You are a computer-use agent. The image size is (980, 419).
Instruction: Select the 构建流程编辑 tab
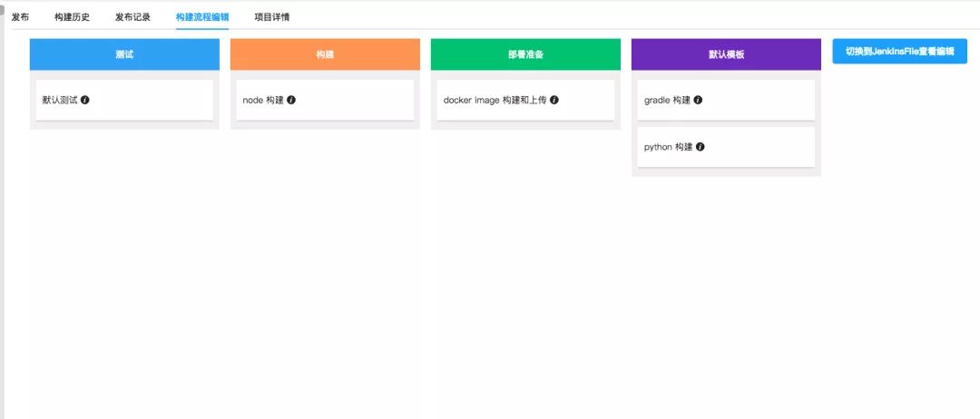pyautogui.click(x=202, y=17)
